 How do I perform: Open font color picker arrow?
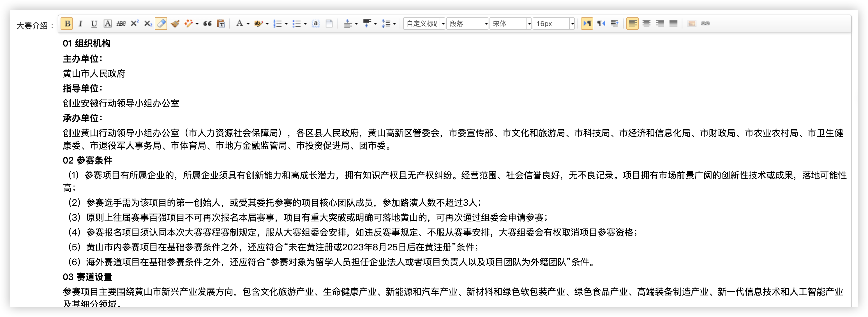click(x=248, y=24)
